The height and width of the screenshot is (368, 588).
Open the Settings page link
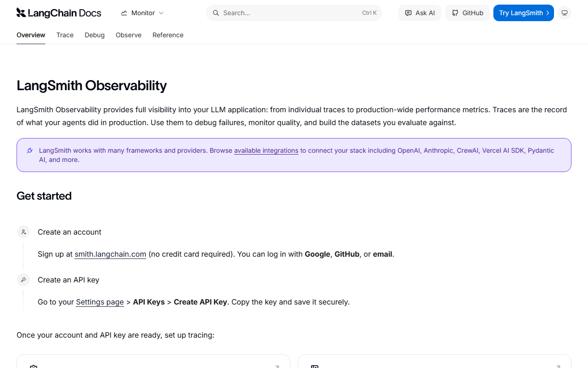[x=100, y=302]
